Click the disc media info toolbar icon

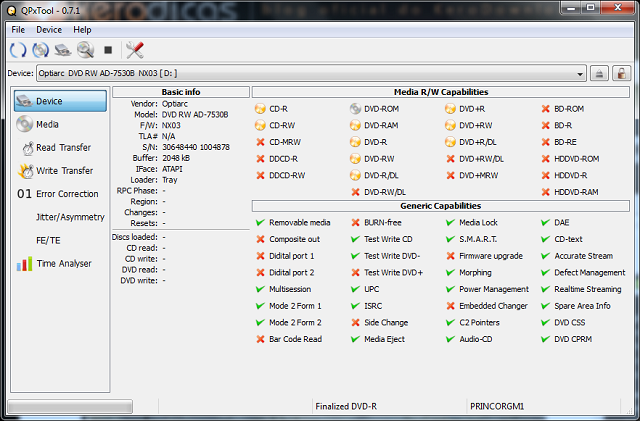[x=40, y=50]
